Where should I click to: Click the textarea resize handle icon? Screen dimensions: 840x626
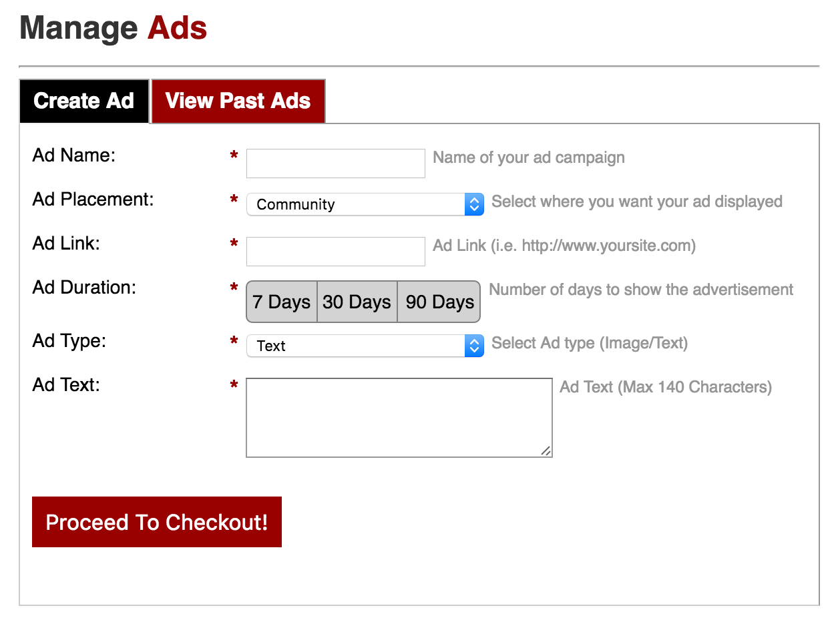tap(546, 450)
